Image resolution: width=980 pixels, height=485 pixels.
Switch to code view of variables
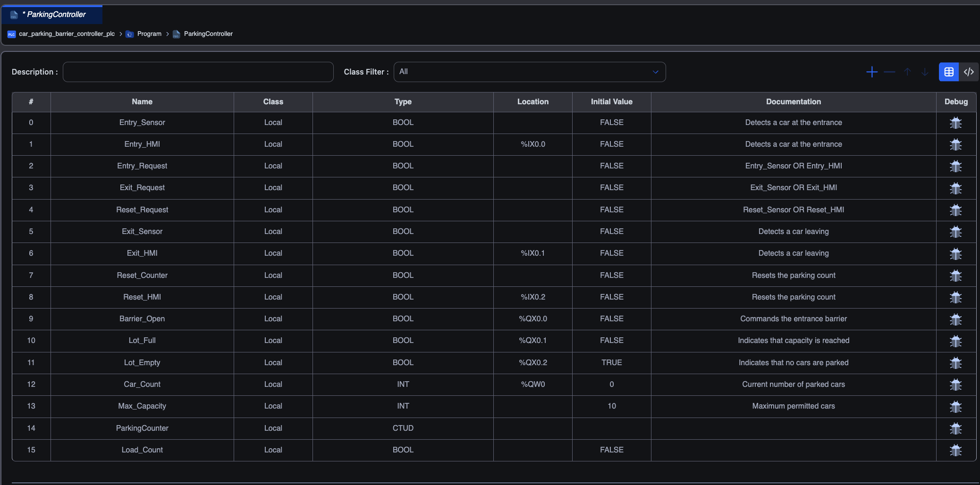969,72
